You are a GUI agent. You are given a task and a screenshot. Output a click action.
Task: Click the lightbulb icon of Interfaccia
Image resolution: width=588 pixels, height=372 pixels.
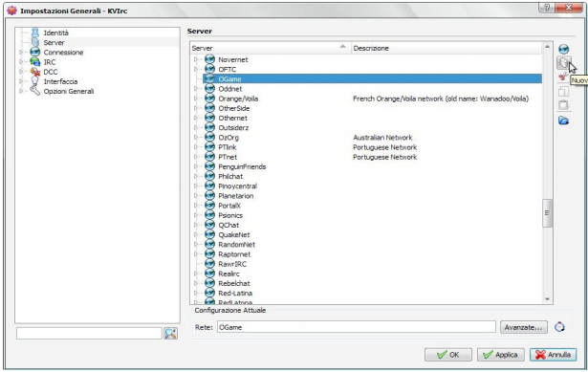click(x=34, y=81)
